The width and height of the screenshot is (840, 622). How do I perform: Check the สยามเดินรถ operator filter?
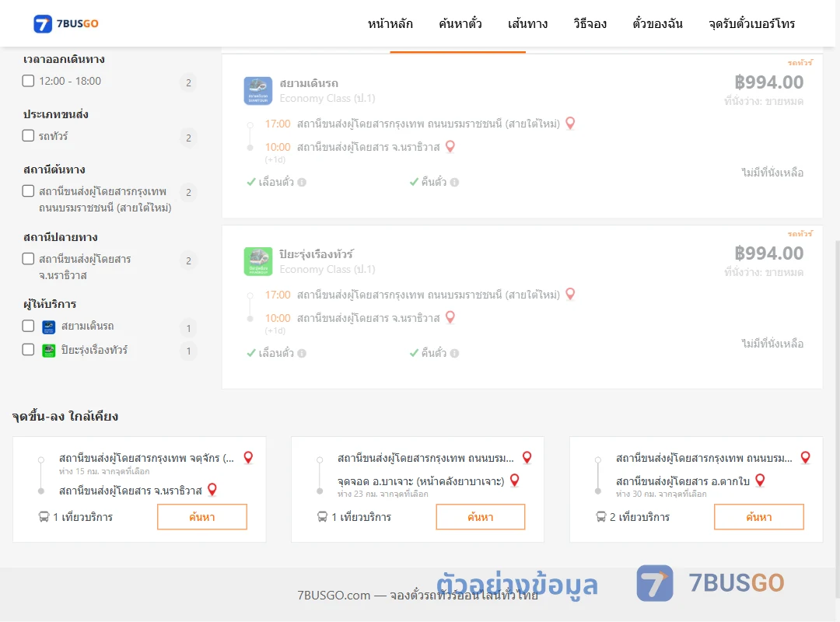(x=29, y=326)
